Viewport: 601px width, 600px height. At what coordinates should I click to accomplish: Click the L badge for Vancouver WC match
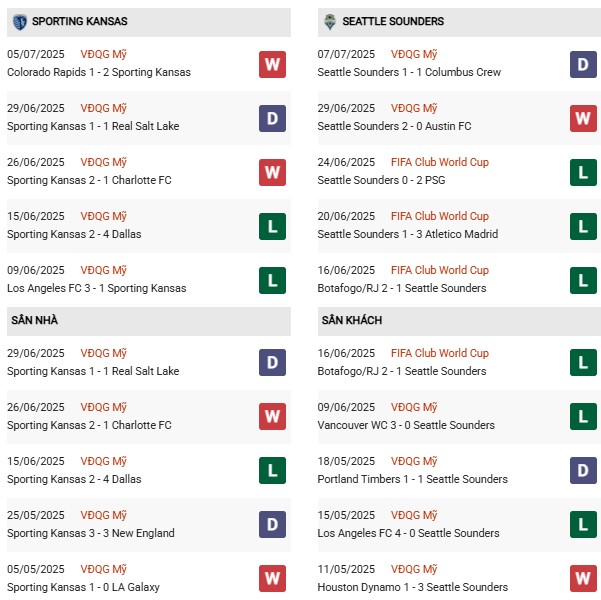[x=583, y=418]
